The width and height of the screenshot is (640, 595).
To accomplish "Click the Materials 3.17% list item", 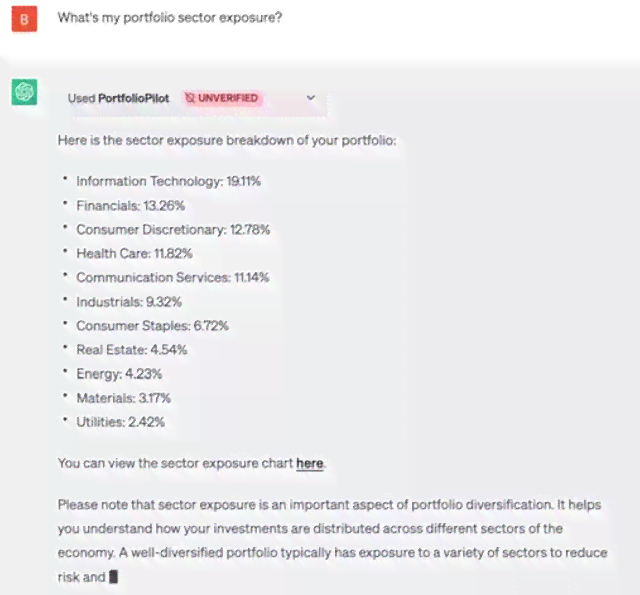I will click(x=124, y=398).
